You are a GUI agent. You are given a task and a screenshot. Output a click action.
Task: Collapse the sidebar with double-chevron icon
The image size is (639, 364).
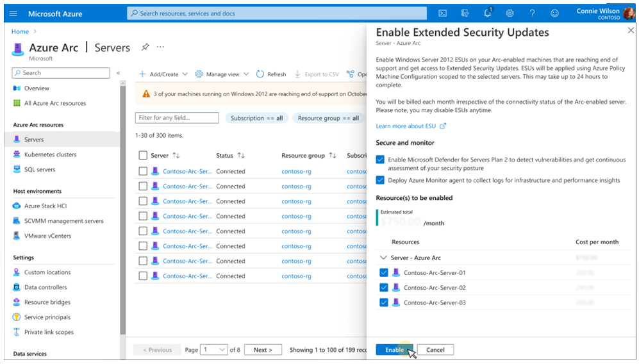pos(118,73)
